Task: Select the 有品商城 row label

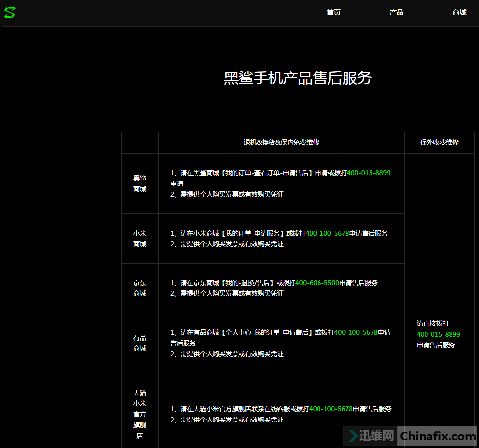Action: [140, 343]
